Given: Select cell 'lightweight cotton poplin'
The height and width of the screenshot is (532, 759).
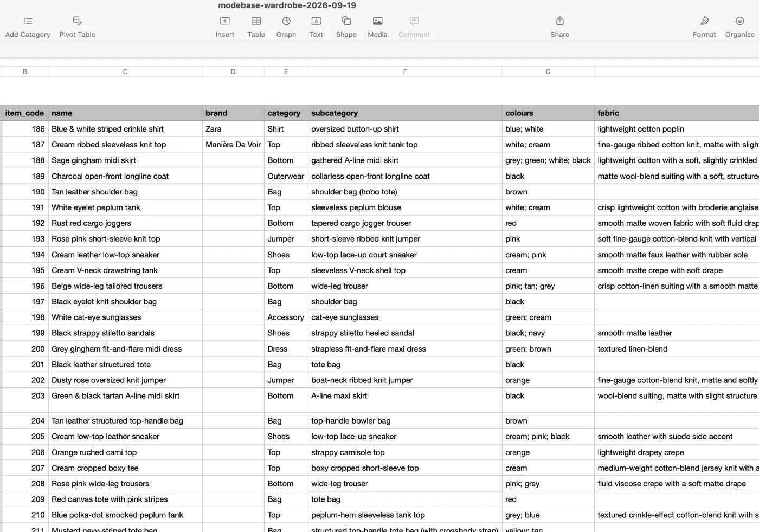Looking at the screenshot, I should click(677, 129).
